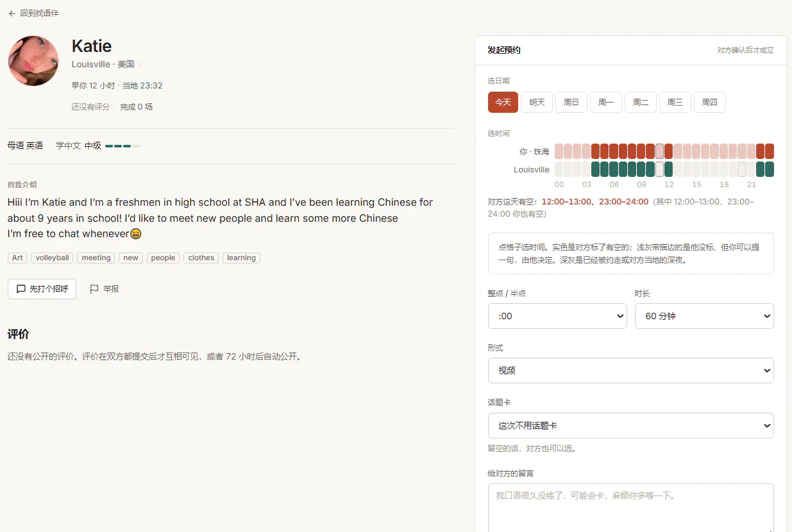Viewport: 792px width, 532px height.
Task: Click the location text Louisville · 美国
Action: coord(103,64)
